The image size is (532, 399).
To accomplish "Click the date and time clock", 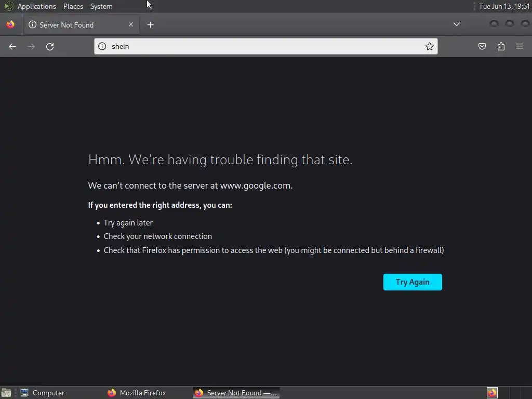I will 503,6.
